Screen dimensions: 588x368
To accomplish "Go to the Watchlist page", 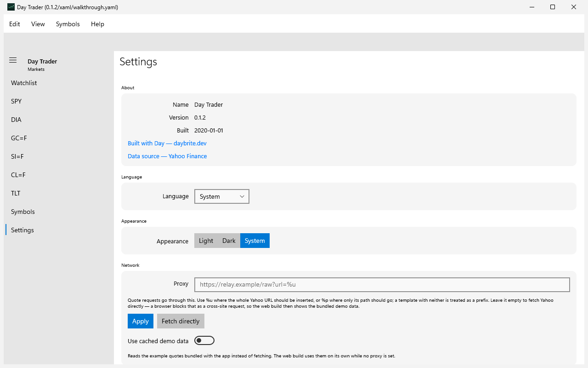I will click(x=59, y=83).
